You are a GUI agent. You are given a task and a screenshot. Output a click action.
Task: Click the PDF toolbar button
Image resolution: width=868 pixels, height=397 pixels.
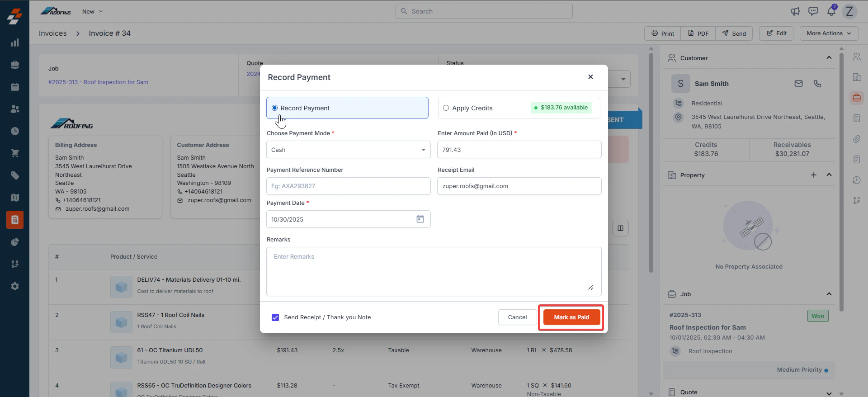(x=698, y=33)
